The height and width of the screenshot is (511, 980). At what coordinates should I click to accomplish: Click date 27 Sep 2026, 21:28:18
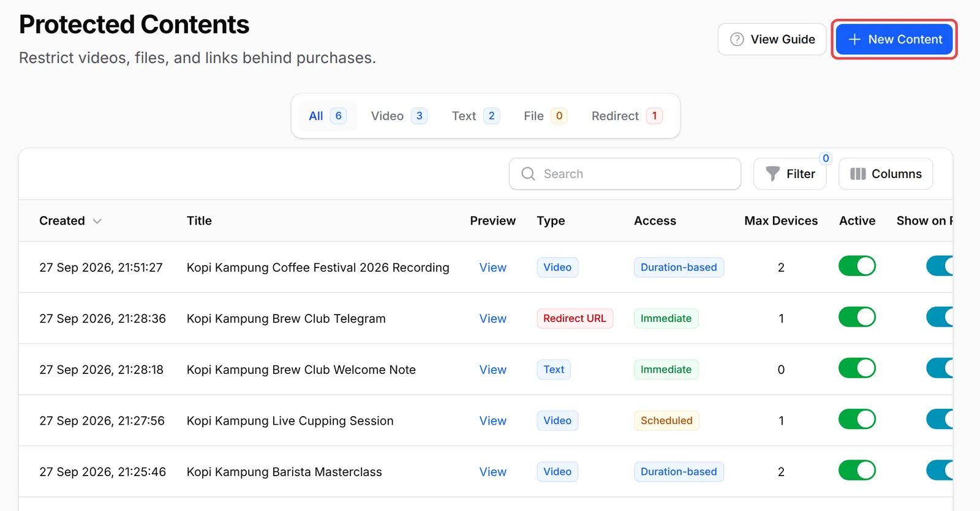pos(102,370)
